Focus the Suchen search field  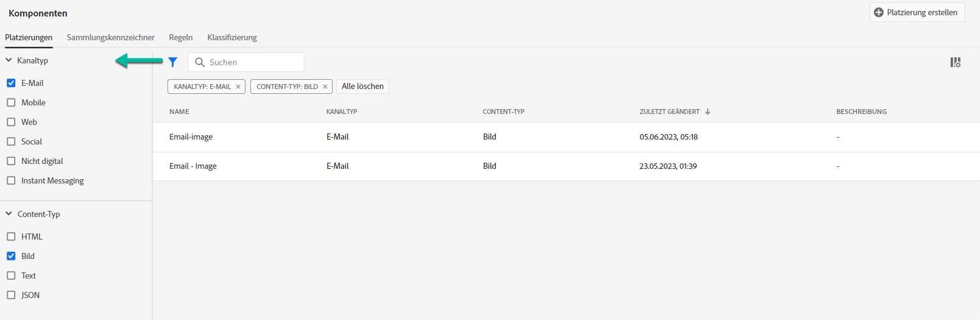[253, 62]
